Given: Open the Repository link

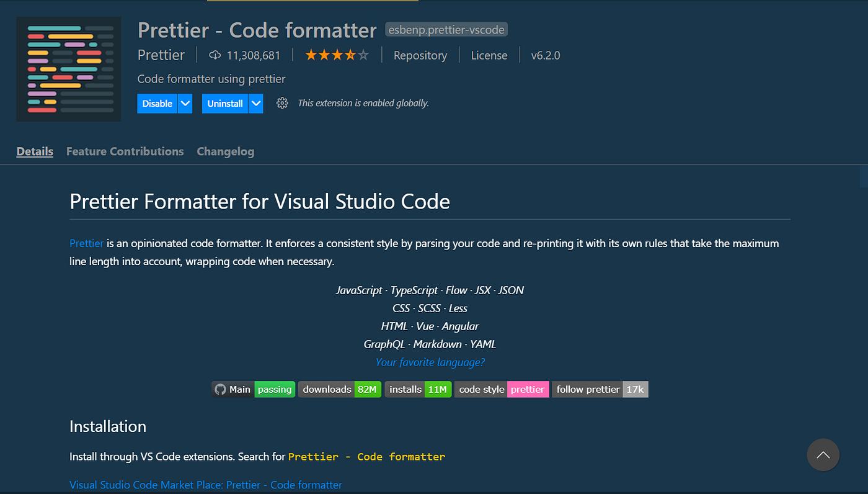Looking at the screenshot, I should (x=420, y=55).
